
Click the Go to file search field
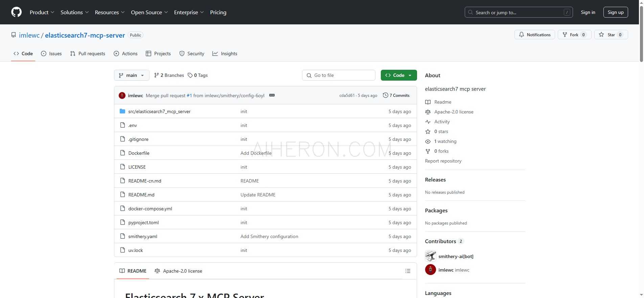click(339, 75)
